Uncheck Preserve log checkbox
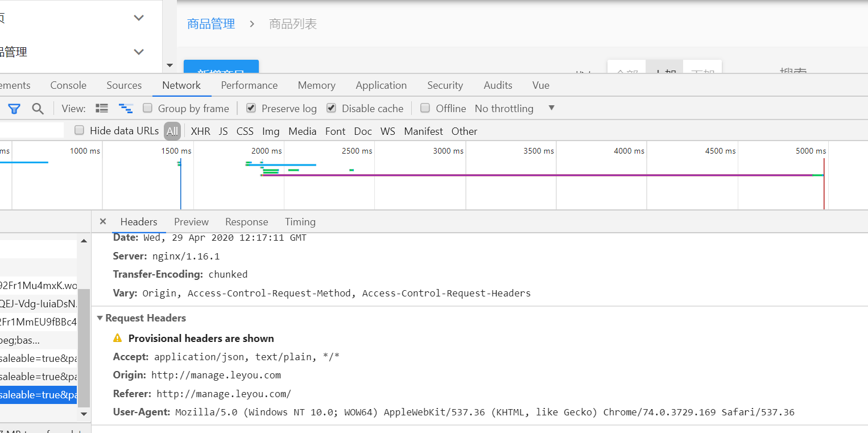Image resolution: width=868 pixels, height=433 pixels. [251, 108]
